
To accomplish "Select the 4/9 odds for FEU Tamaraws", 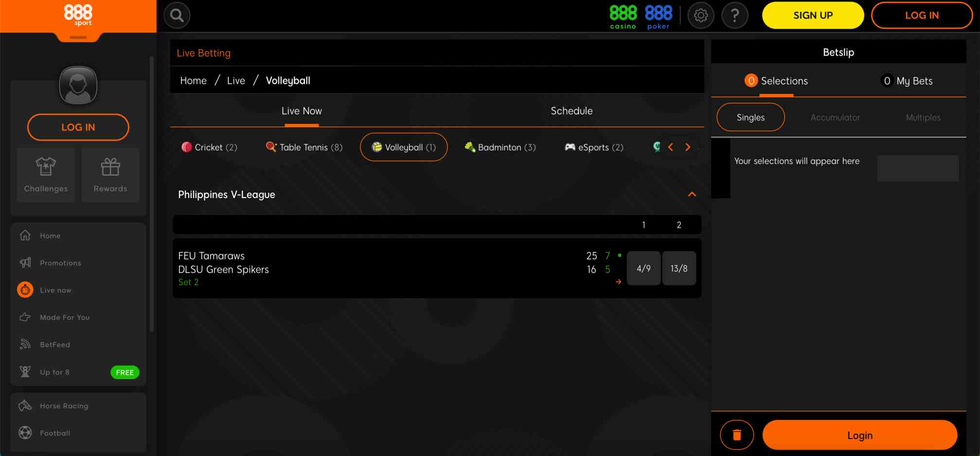I will click(x=643, y=268).
